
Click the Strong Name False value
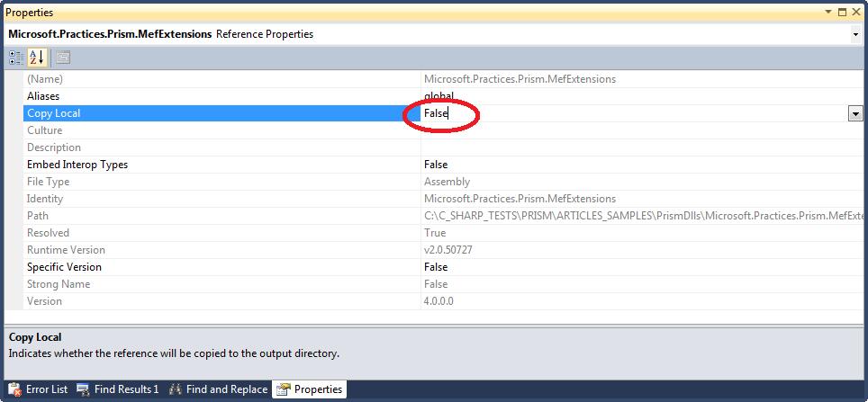pos(436,284)
